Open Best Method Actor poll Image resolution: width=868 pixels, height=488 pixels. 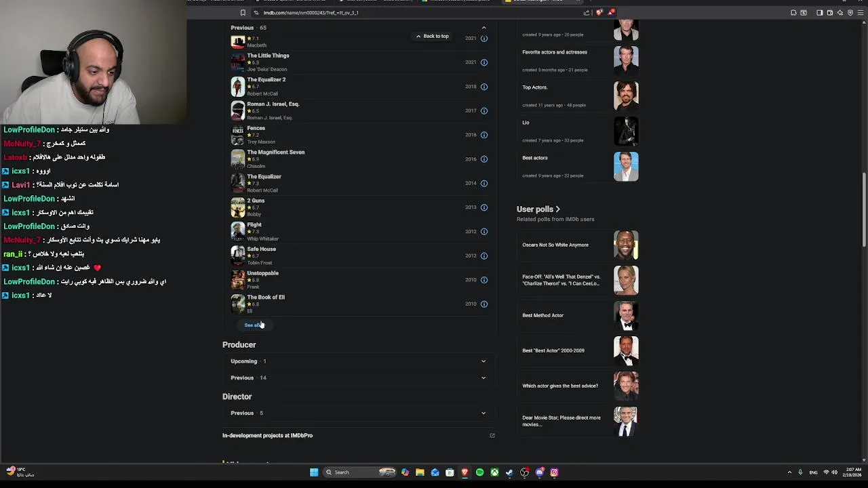pos(542,315)
